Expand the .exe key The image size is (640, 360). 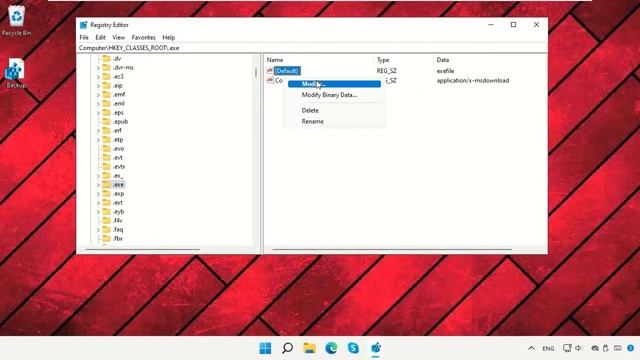pos(98,185)
